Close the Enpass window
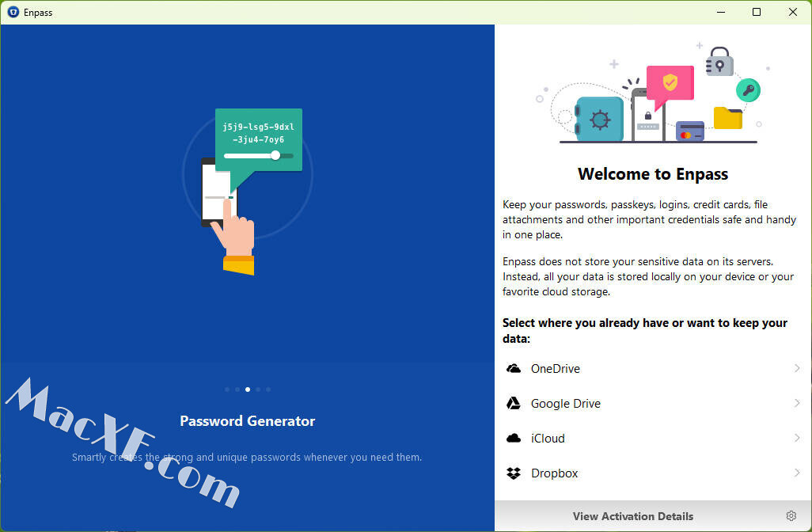 (793, 12)
